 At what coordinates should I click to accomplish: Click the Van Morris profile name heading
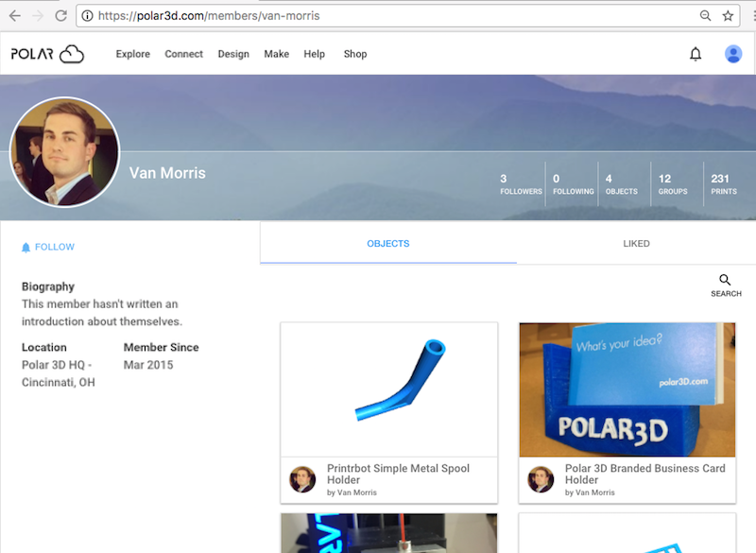167,173
